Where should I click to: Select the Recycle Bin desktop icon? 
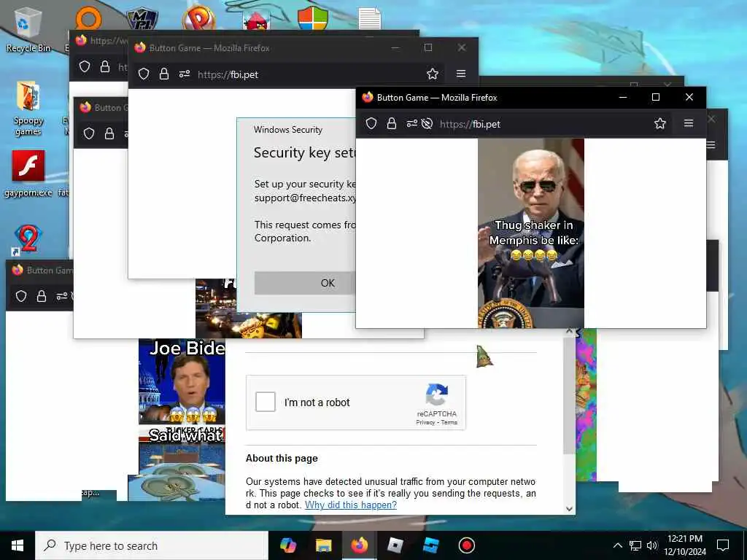pos(28,29)
